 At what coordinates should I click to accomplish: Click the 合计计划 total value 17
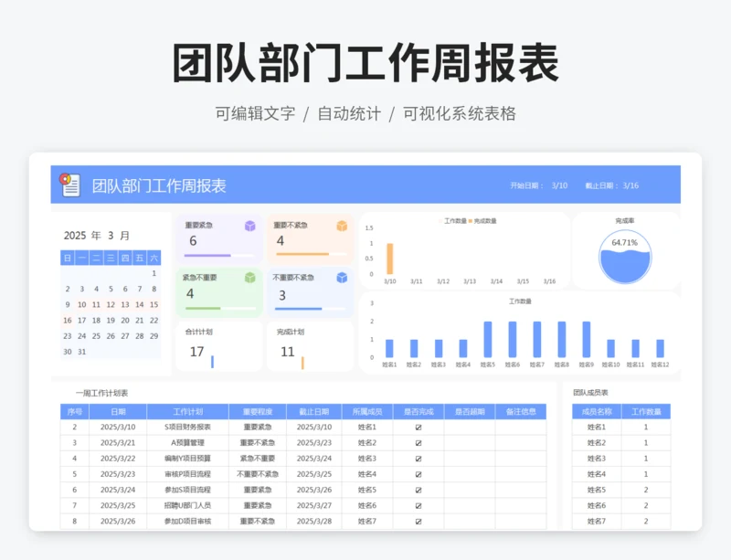(x=196, y=352)
